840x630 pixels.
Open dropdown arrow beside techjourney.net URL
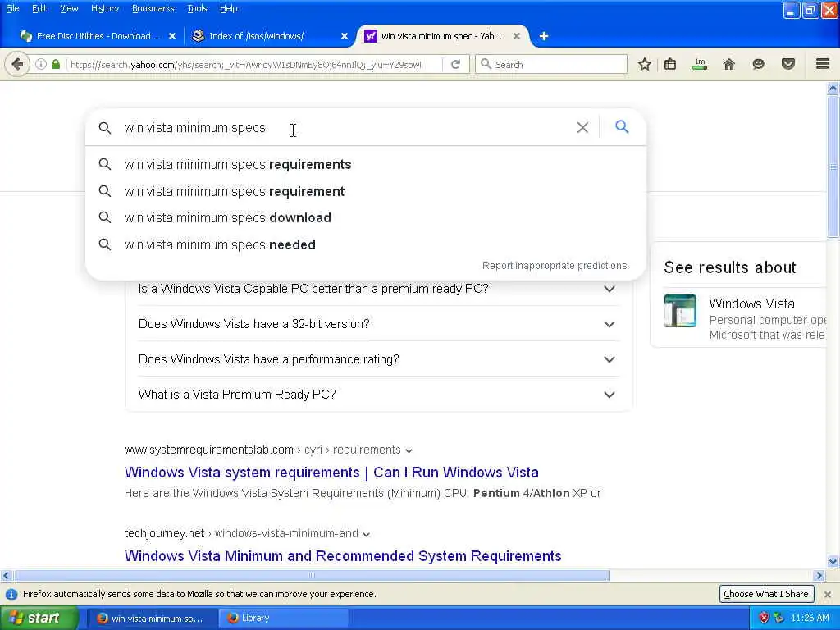click(x=366, y=534)
